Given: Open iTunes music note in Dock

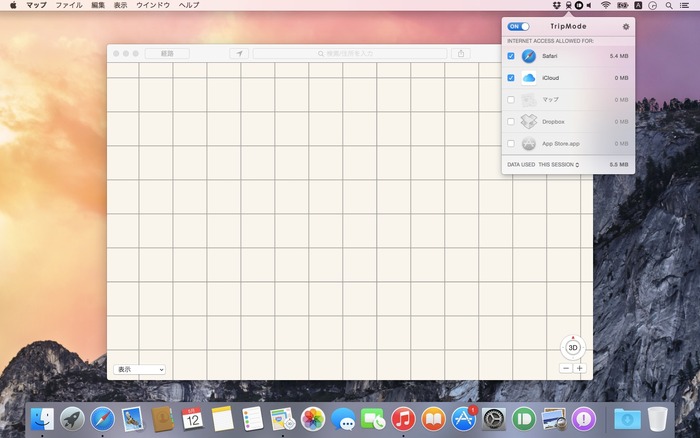Looking at the screenshot, I should click(x=403, y=419).
